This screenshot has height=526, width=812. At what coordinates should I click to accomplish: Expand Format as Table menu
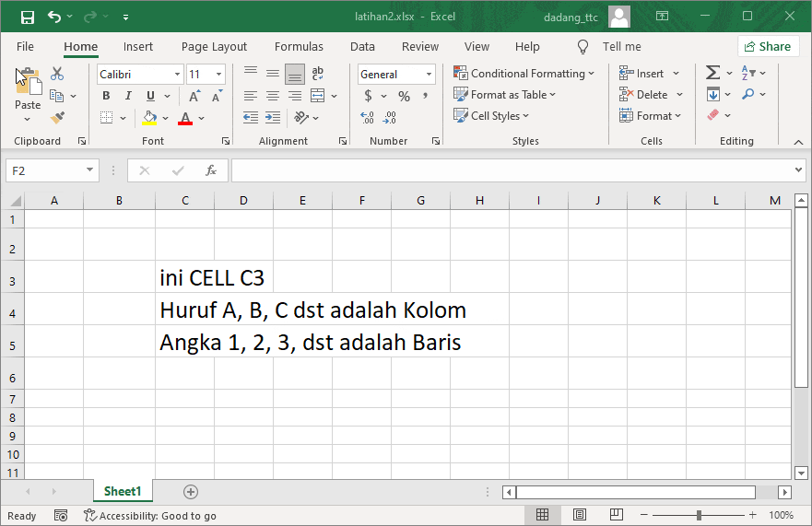point(504,95)
